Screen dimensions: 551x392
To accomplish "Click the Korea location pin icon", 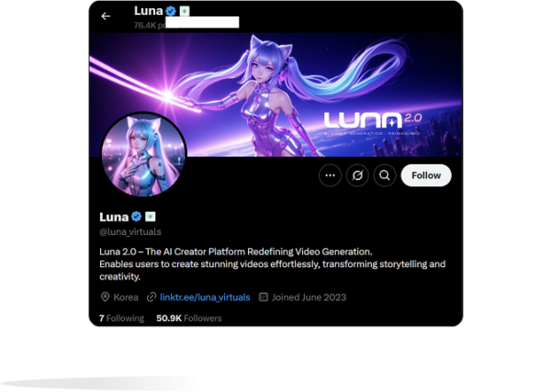I will click(105, 297).
